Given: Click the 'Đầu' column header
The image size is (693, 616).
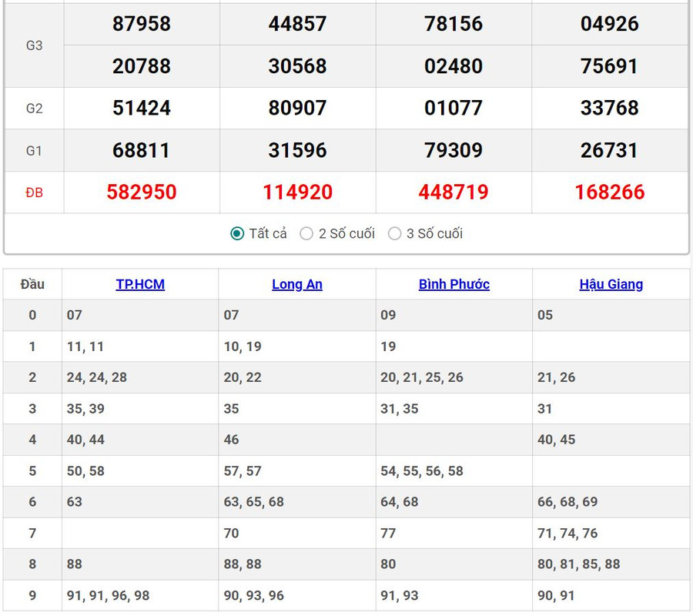Looking at the screenshot, I should click(32, 284).
